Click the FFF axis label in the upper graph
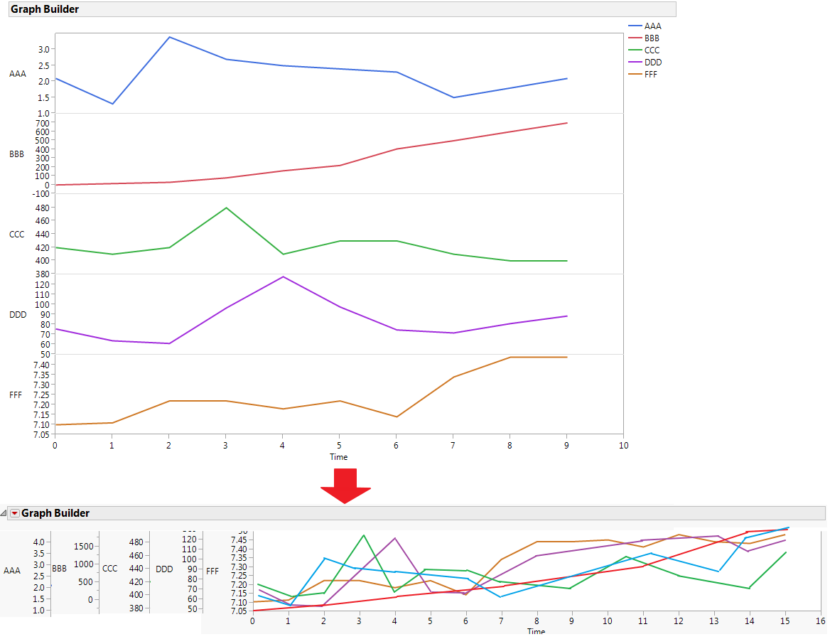This screenshot has height=644, width=830. [16, 395]
